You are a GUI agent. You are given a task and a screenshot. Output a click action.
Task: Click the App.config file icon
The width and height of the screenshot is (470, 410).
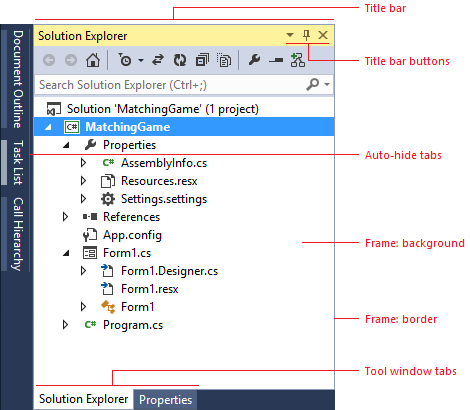tap(90, 235)
